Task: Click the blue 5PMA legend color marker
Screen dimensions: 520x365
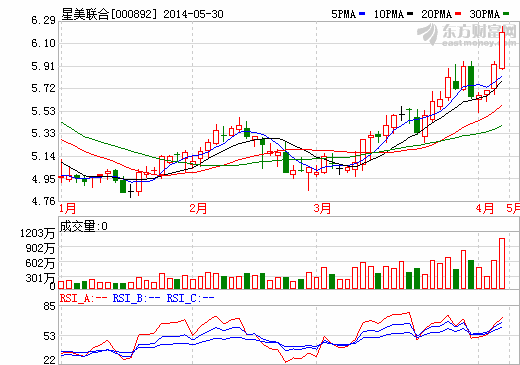Action: tap(362, 14)
